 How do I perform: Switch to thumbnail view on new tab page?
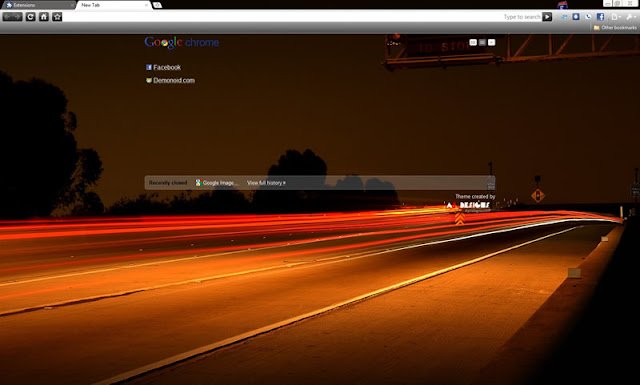tap(473, 42)
